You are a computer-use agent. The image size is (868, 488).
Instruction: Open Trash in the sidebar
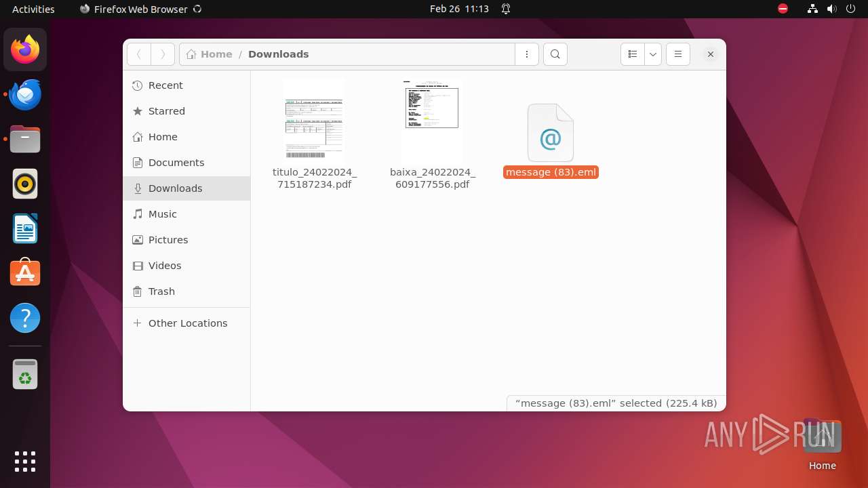pos(186,291)
